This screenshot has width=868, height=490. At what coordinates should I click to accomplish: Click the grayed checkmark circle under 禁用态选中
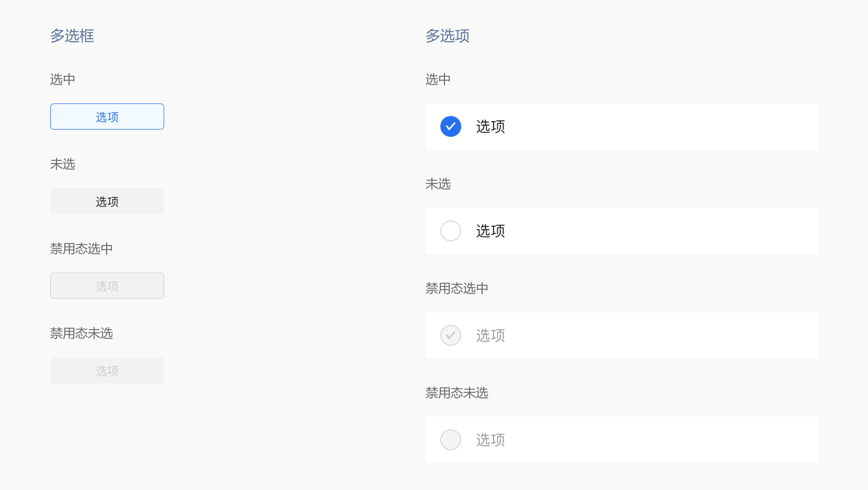450,335
